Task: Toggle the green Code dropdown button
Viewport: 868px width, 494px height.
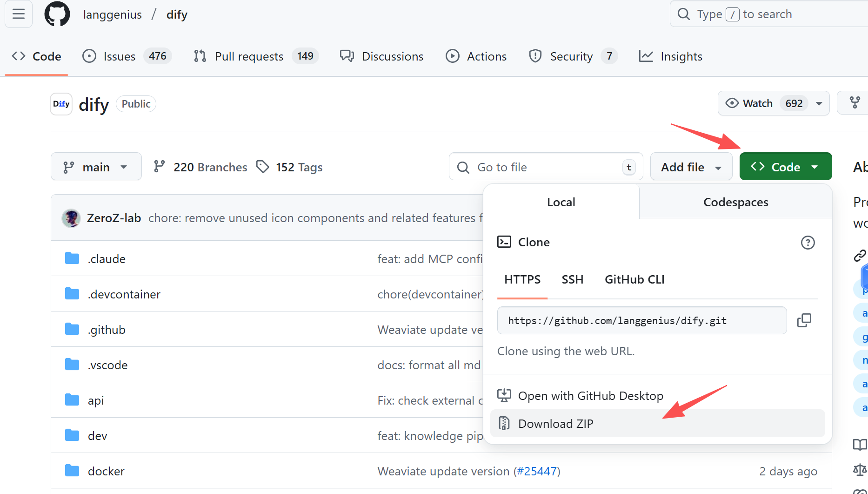Action: click(x=786, y=167)
